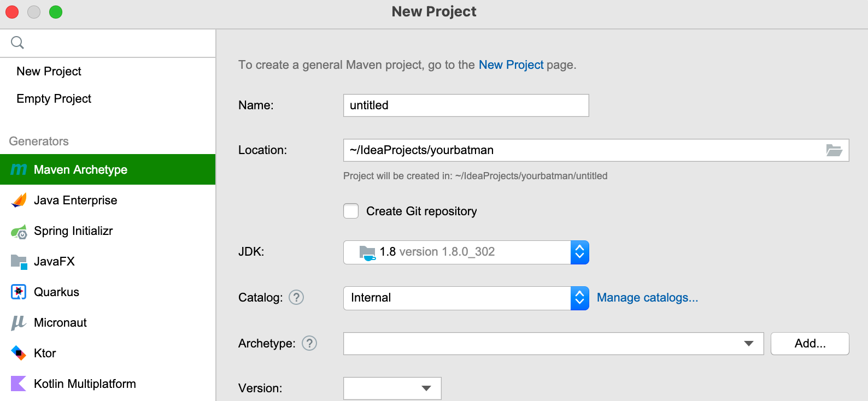The image size is (868, 401).
Task: Click the red close window button
Action: click(12, 12)
